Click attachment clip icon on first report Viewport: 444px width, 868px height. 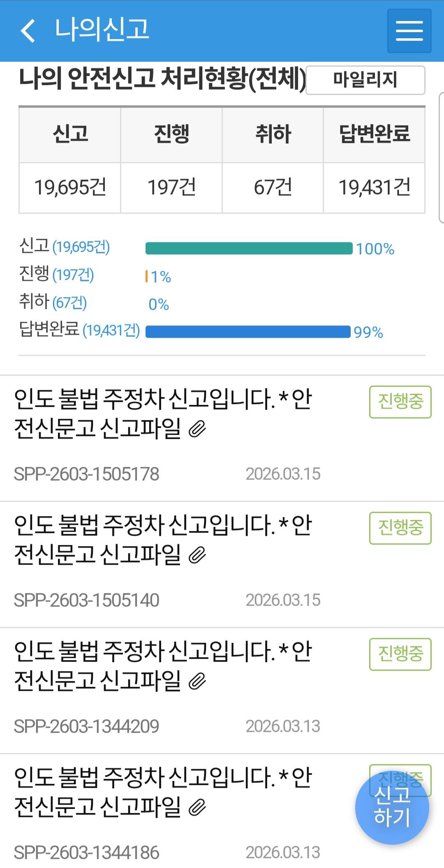click(x=197, y=429)
